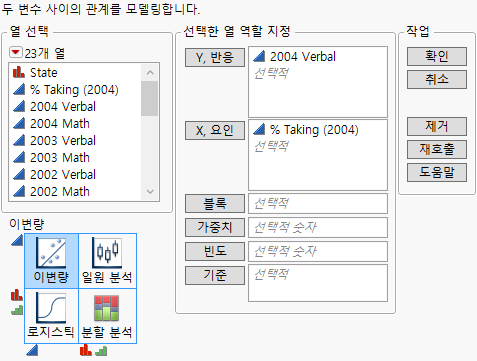Select 2002 Math in column list
This screenshot has height=361, width=477.
coord(60,191)
